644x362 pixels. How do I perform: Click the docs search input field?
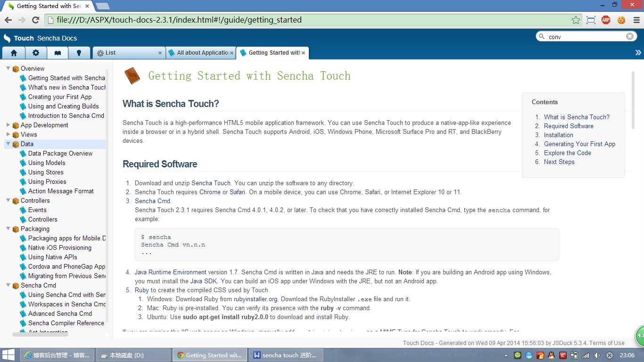(586, 37)
